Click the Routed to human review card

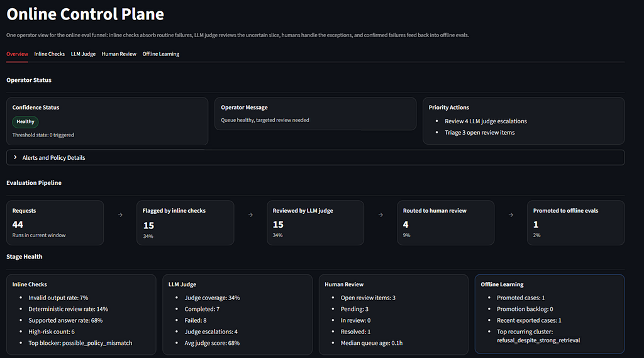tap(446, 223)
